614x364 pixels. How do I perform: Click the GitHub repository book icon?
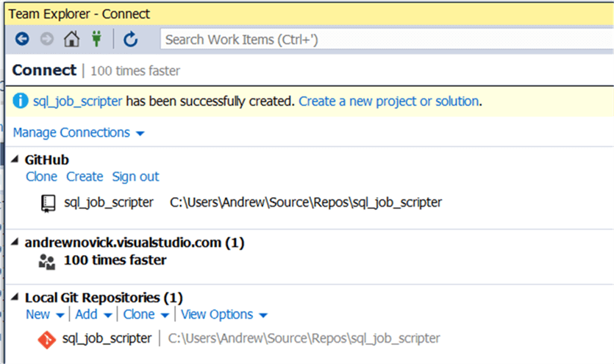click(x=49, y=203)
